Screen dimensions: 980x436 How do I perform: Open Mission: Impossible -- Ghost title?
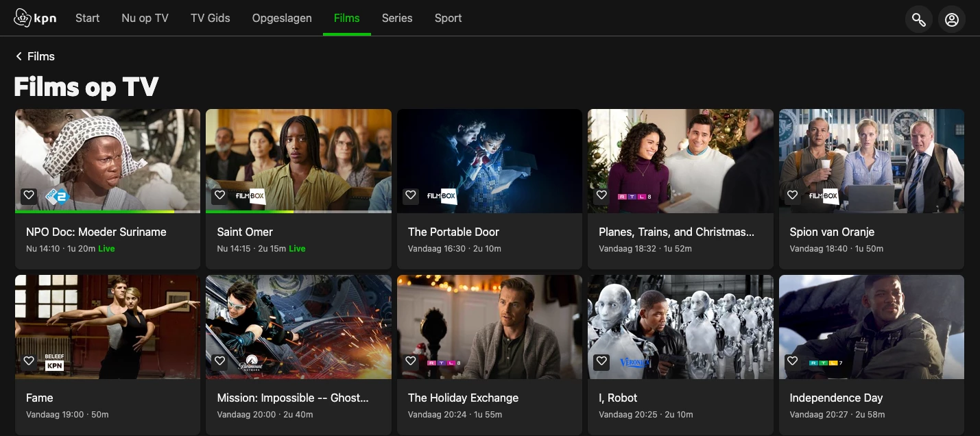pyautogui.click(x=293, y=398)
